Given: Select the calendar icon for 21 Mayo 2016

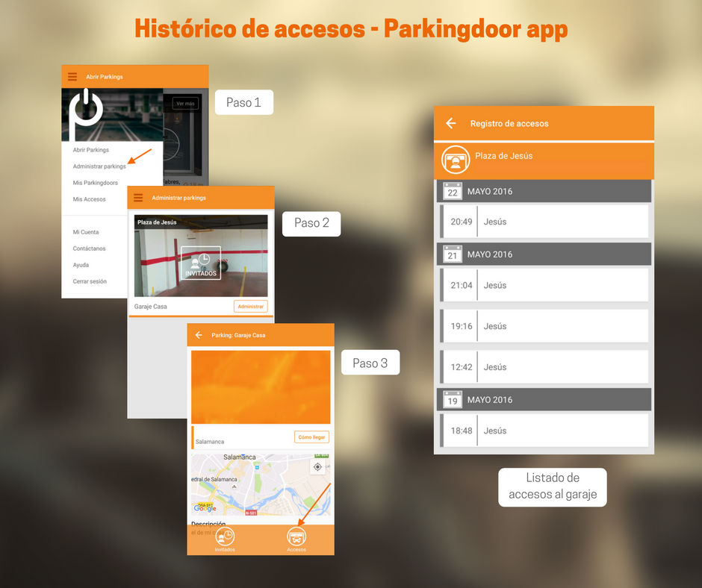Looking at the screenshot, I should (452, 254).
